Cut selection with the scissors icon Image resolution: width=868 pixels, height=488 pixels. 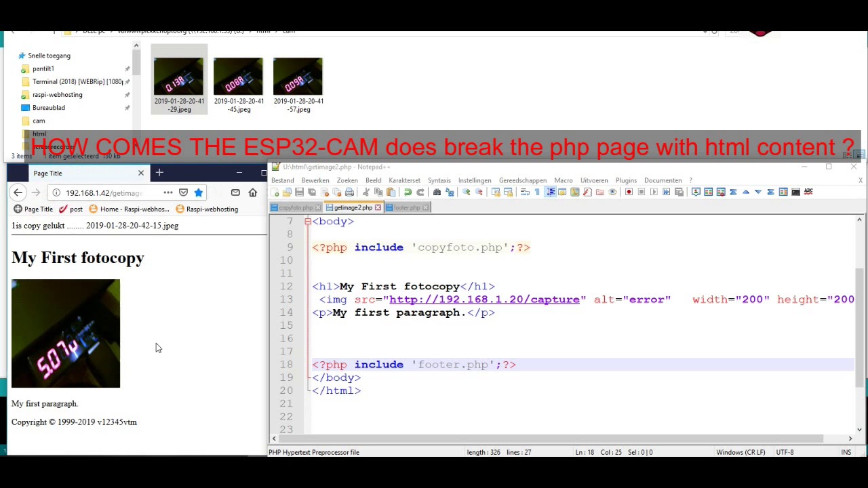[x=366, y=192]
